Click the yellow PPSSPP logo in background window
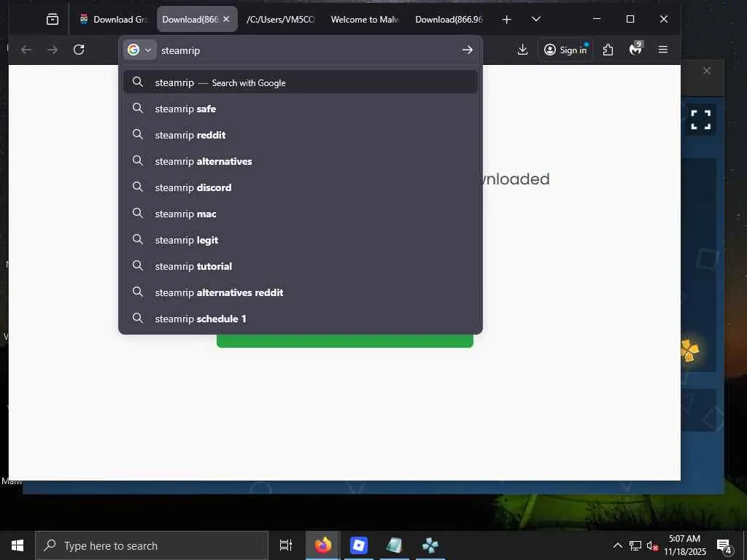 tap(689, 351)
